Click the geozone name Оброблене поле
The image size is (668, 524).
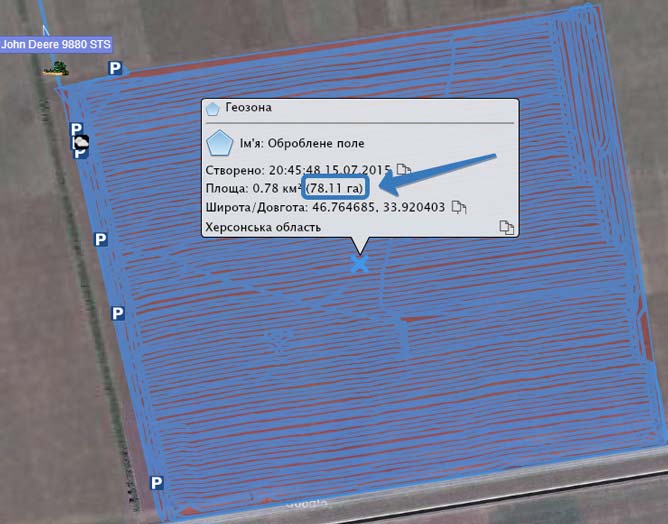coord(318,144)
